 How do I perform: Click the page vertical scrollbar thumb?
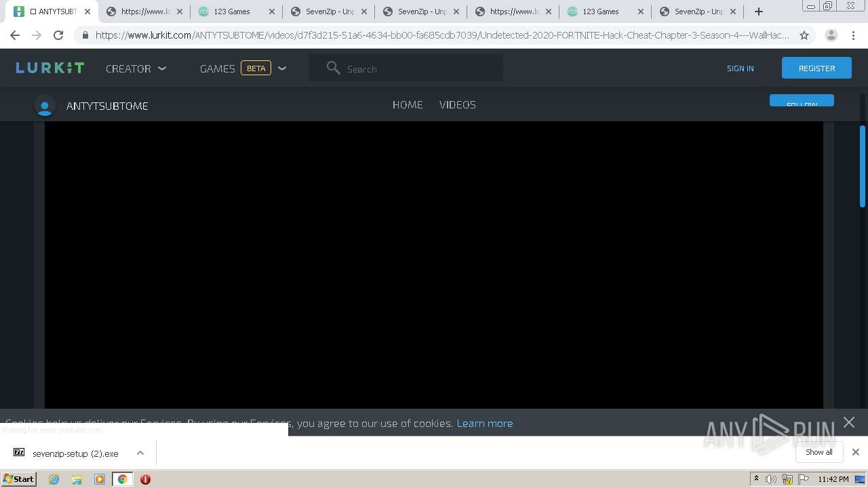tap(863, 166)
